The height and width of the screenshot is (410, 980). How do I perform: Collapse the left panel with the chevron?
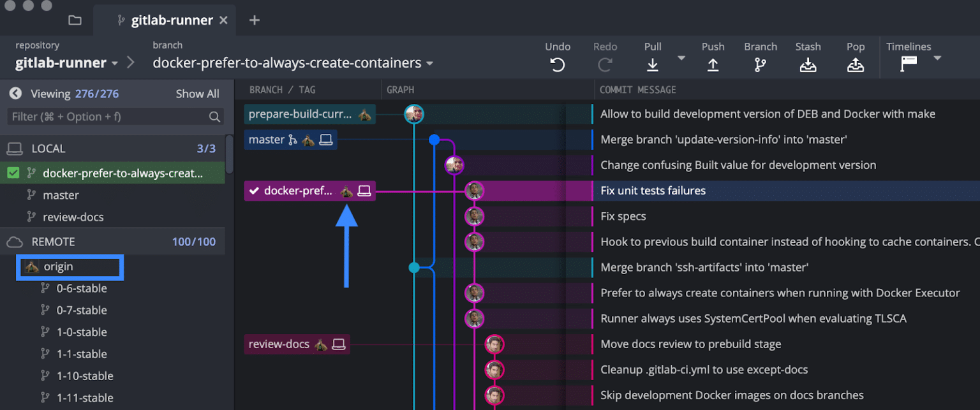(x=15, y=93)
